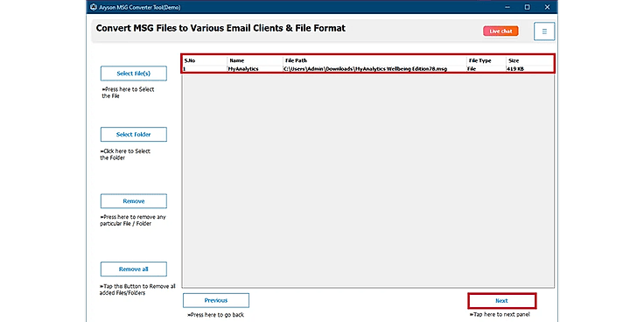The height and width of the screenshot is (322, 644).
Task: Maximize the Aryson MSG Converter window
Action: point(527,7)
